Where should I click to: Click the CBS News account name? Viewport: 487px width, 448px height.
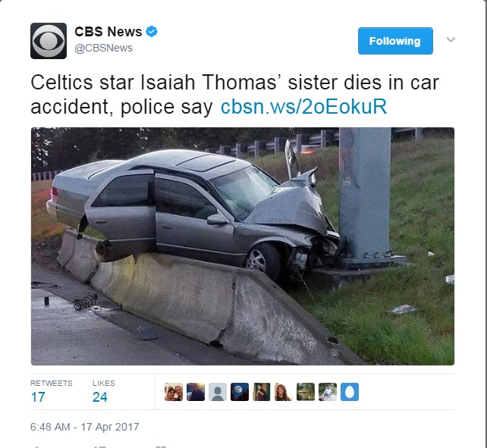(x=108, y=32)
